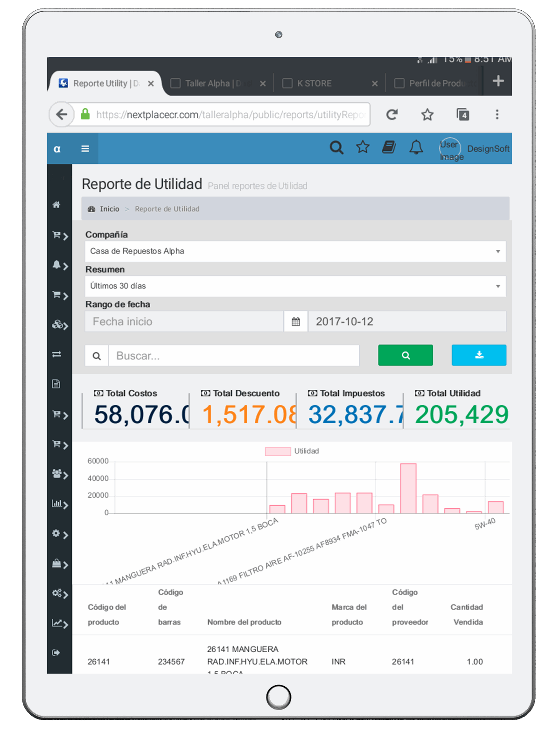Open the bar chart reports sidebar menu

56,504
